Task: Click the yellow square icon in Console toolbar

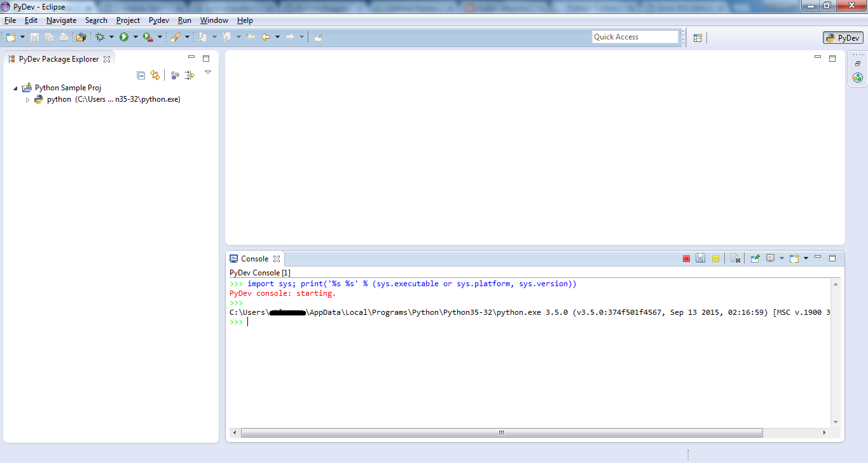Action: click(x=715, y=258)
